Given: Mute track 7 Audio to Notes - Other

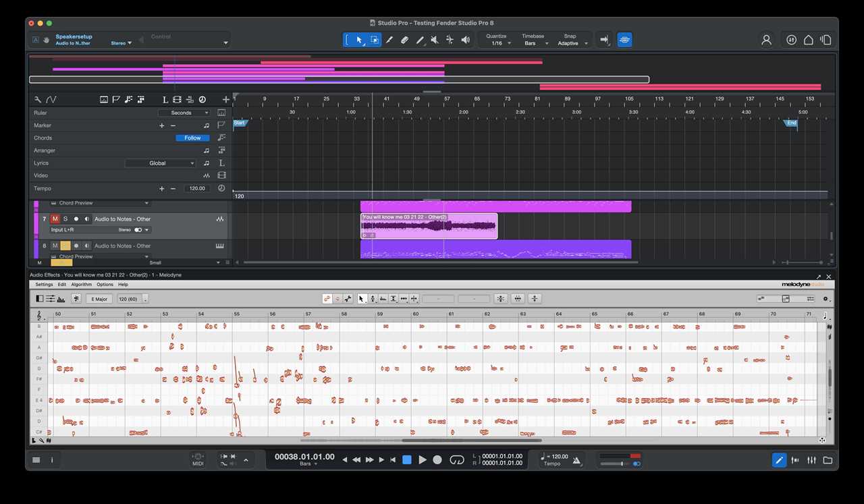Looking at the screenshot, I should [55, 219].
